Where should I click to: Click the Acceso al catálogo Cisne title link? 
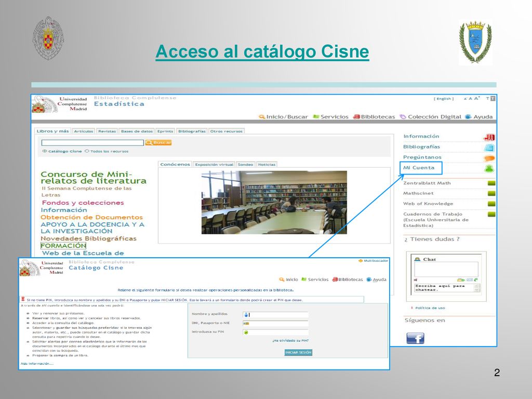(262, 51)
